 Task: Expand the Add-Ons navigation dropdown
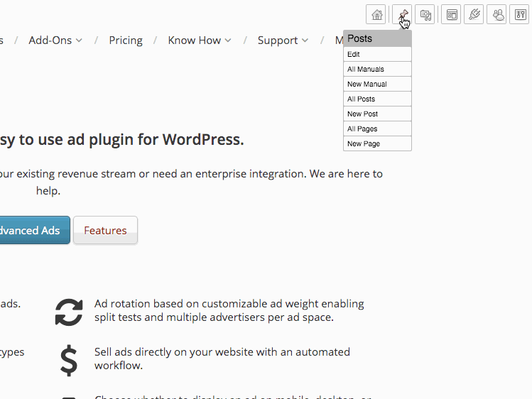click(x=55, y=40)
